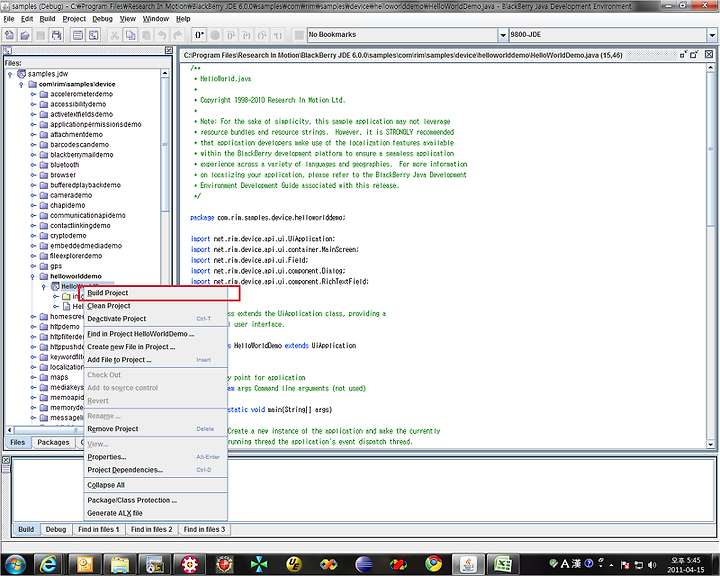Click the Copy toolbar icon
Image resolution: width=720 pixels, height=576 pixels.
(130, 35)
